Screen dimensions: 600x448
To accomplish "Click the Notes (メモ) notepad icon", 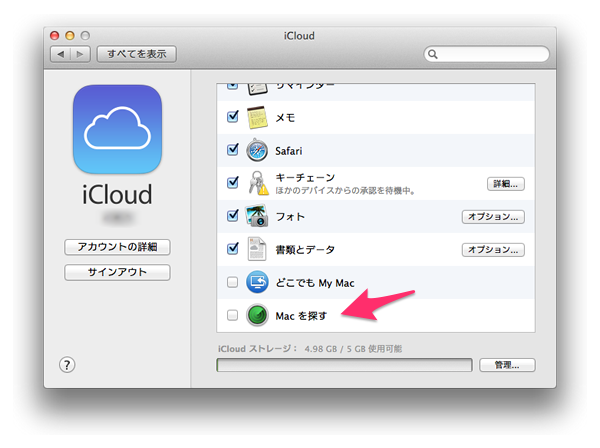I will (257, 117).
